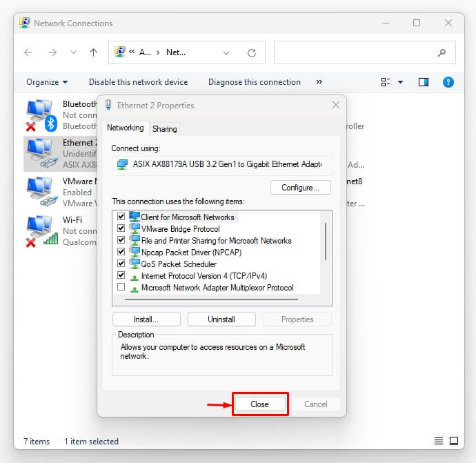The height and width of the screenshot is (463, 476).
Task: Show more toolbar commands chevron
Action: [x=319, y=82]
